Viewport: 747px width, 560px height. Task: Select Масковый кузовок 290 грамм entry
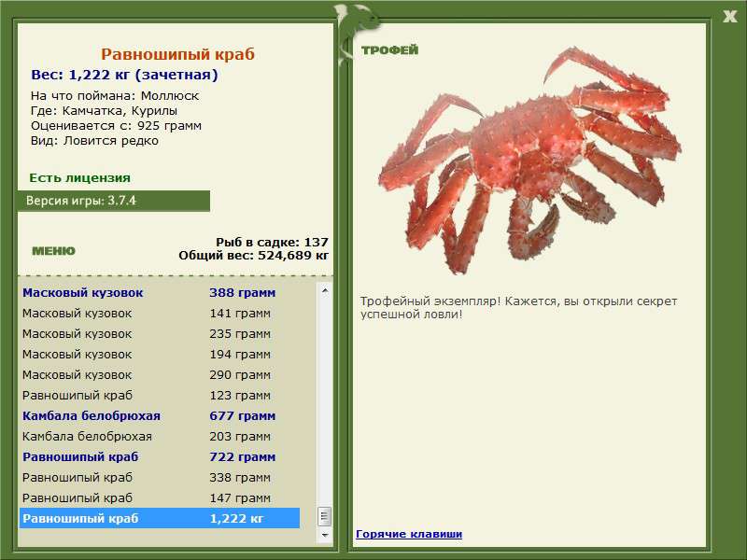coord(160,375)
